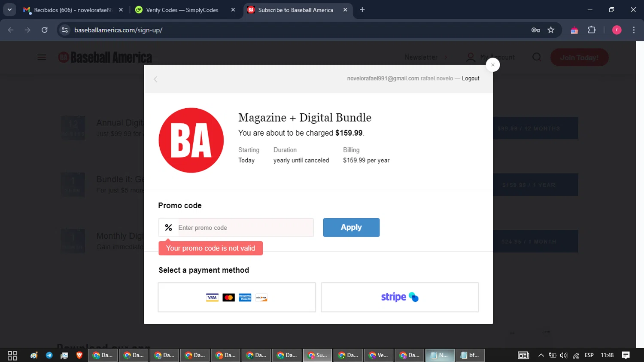Click the Join Today! button
Image resolution: width=644 pixels, height=362 pixels.
[579, 58]
